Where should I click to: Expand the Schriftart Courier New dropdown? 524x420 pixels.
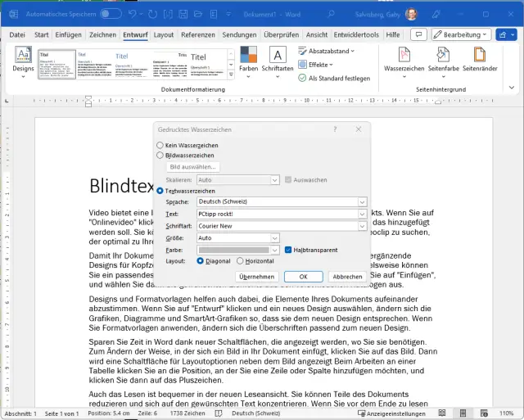[362, 225]
